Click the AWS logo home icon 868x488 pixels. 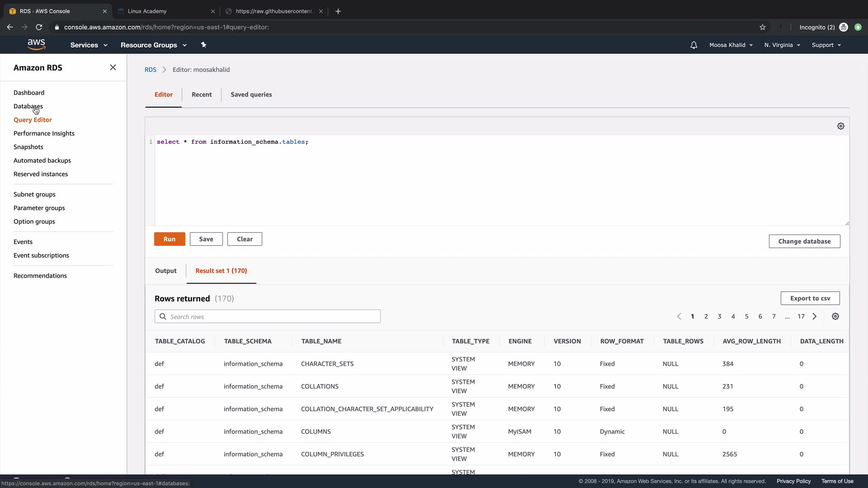click(x=36, y=44)
